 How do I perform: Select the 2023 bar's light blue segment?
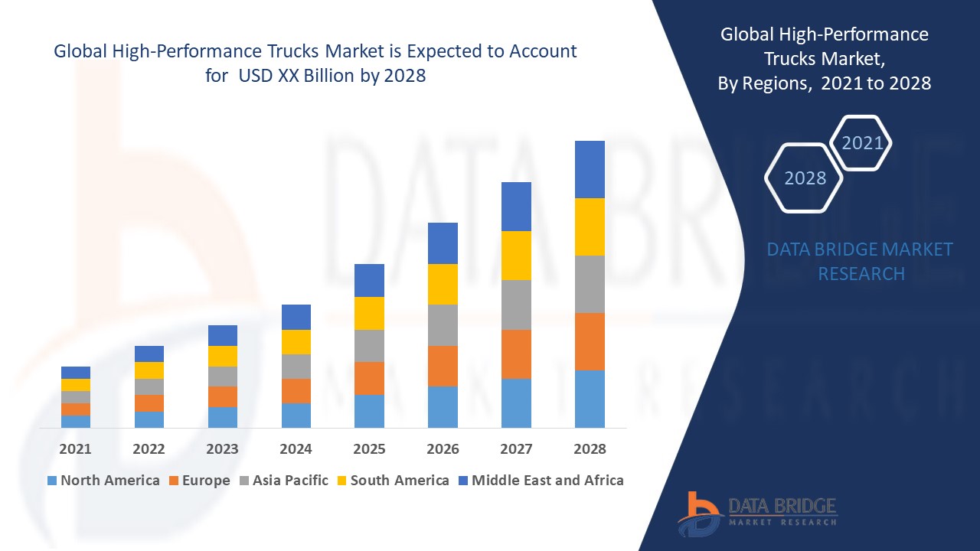click(x=222, y=417)
